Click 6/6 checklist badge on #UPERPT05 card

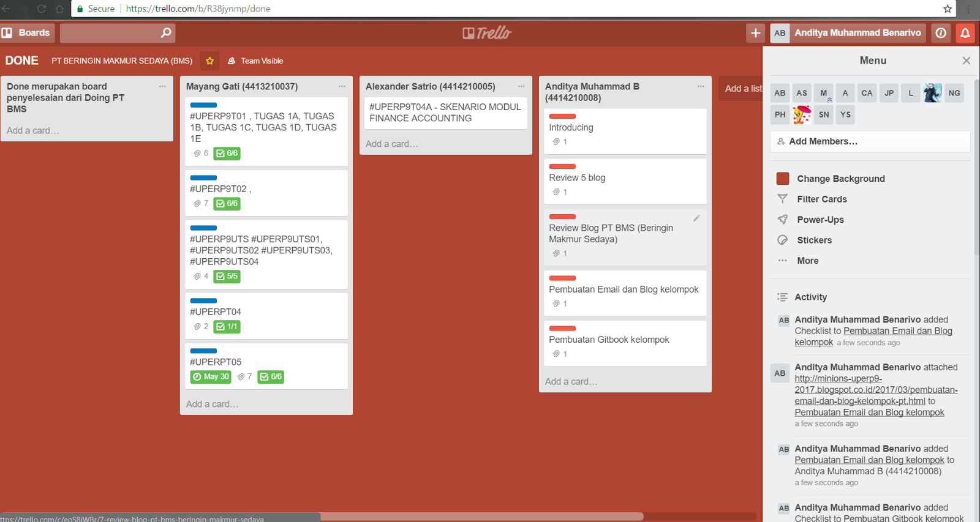(x=271, y=377)
